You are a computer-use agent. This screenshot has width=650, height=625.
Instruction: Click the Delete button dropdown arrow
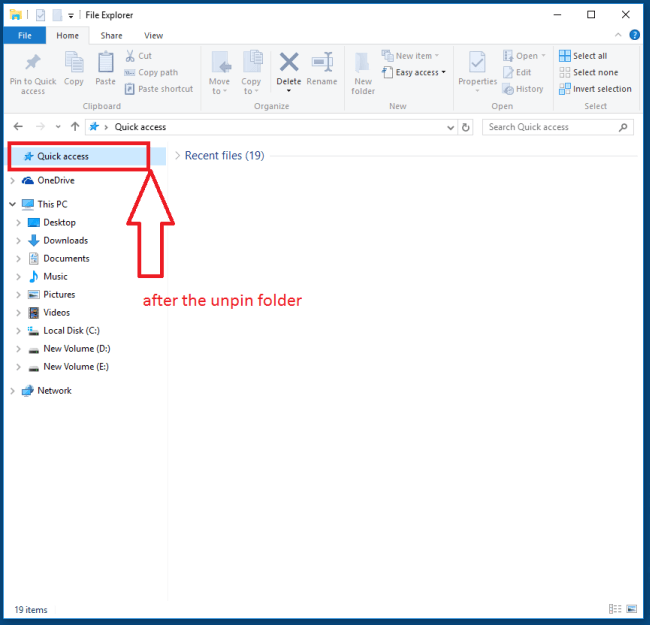coord(289,91)
